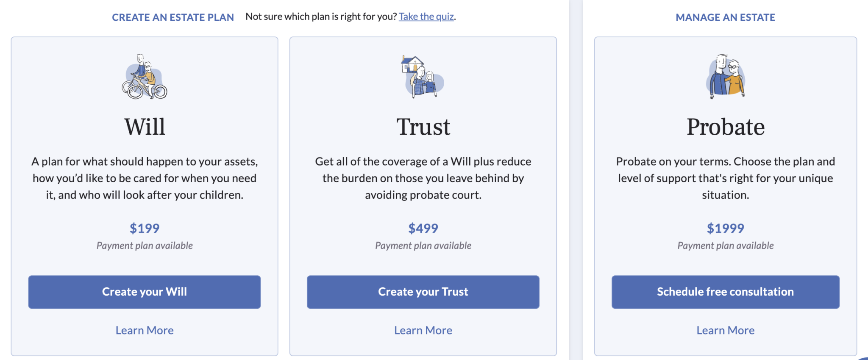Select the Manage an Estate heading
The image size is (868, 360).
tap(725, 17)
